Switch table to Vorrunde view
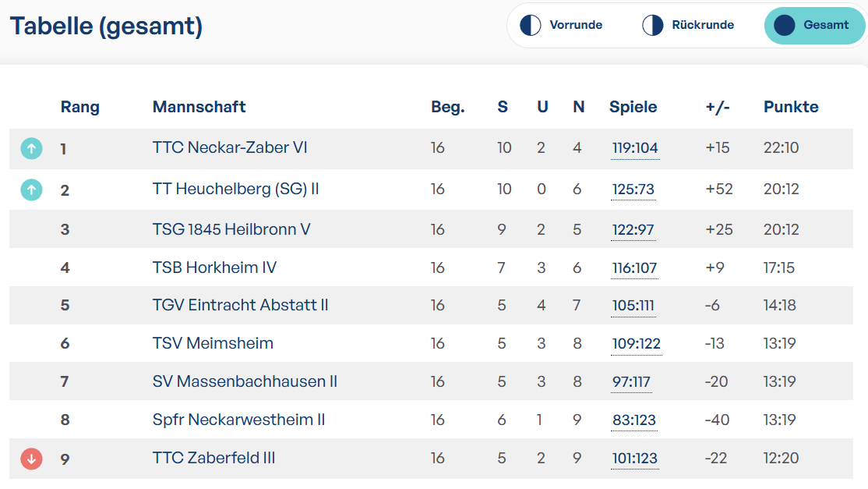This screenshot has width=868, height=489. 561,25
